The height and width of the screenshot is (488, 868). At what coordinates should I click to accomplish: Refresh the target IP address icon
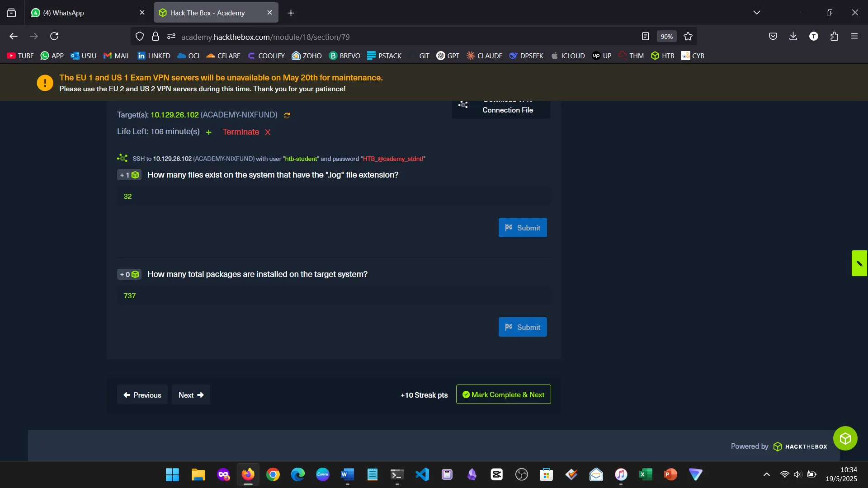click(x=287, y=115)
